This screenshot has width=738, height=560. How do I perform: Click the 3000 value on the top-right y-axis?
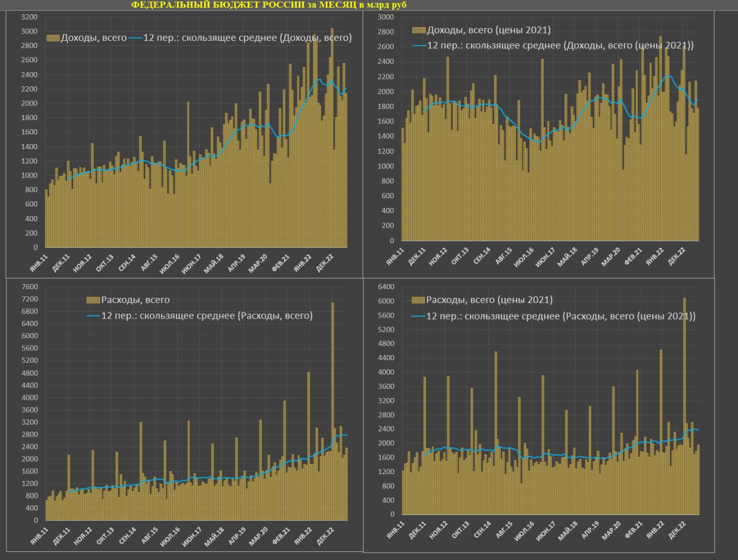tap(385, 17)
